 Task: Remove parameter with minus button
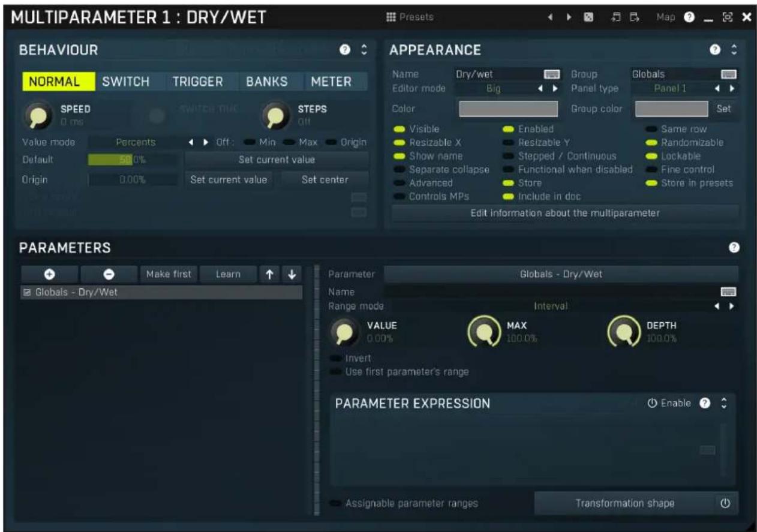[x=109, y=274]
